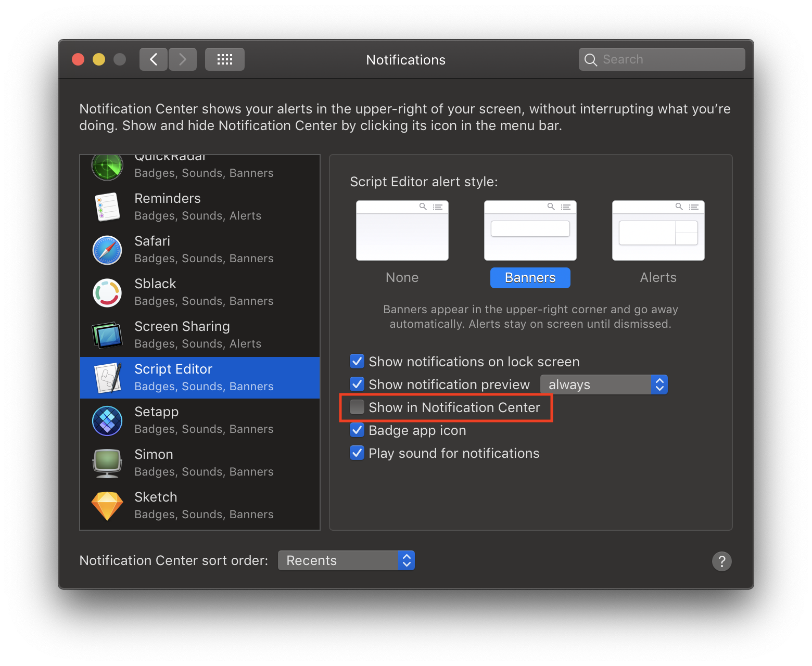The height and width of the screenshot is (666, 812).
Task: Click the Screen Sharing app icon
Action: (107, 335)
